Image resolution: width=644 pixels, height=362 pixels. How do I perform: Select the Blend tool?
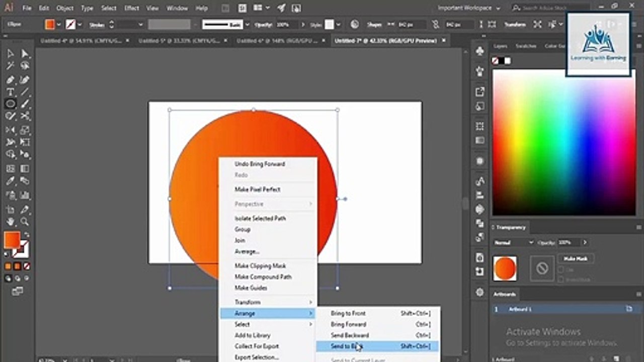25,182
